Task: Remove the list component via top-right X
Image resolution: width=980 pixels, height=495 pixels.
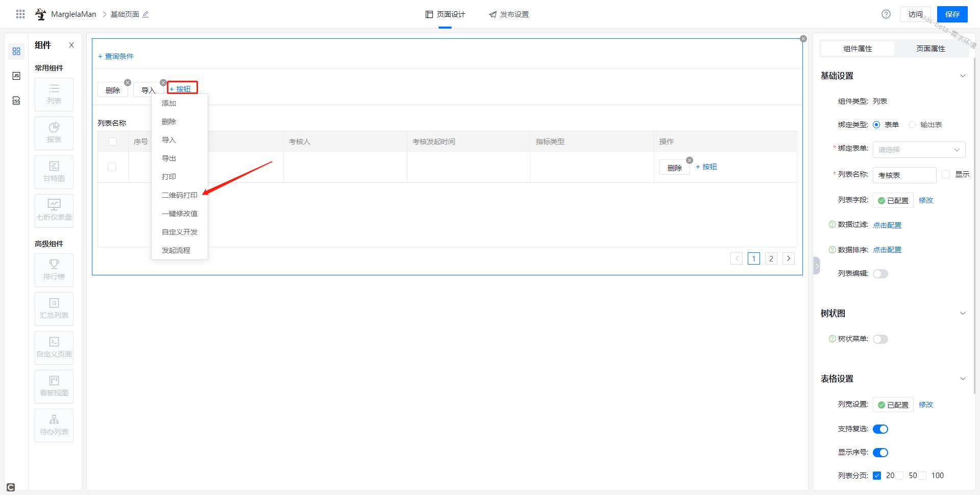Action: [803, 39]
